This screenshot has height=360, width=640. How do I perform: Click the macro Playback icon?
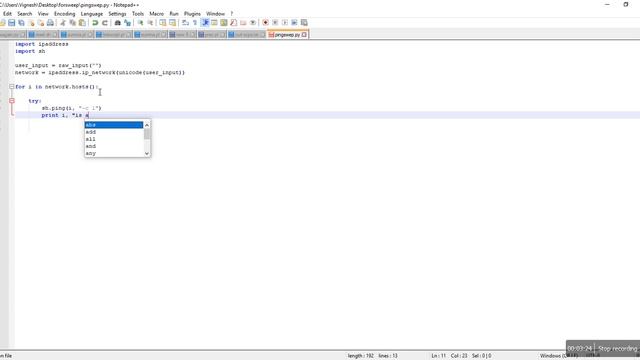pos(284,23)
